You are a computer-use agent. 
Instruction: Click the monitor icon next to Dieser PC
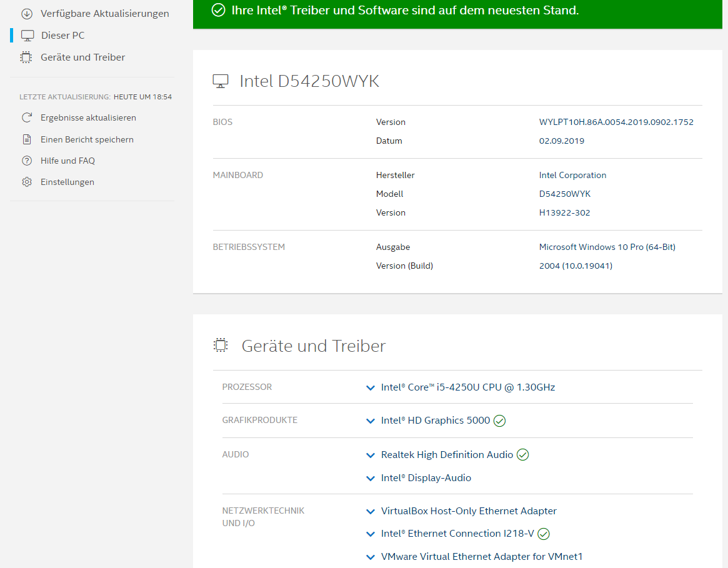[x=27, y=36]
